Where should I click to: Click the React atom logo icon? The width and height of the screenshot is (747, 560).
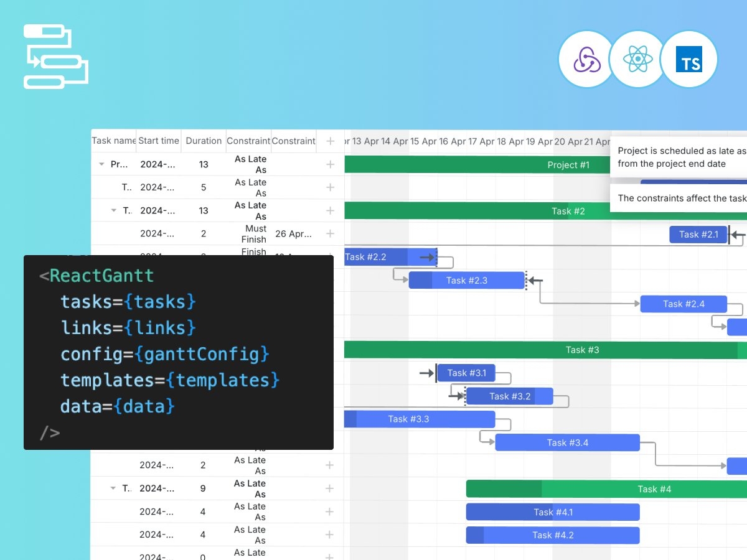point(637,60)
